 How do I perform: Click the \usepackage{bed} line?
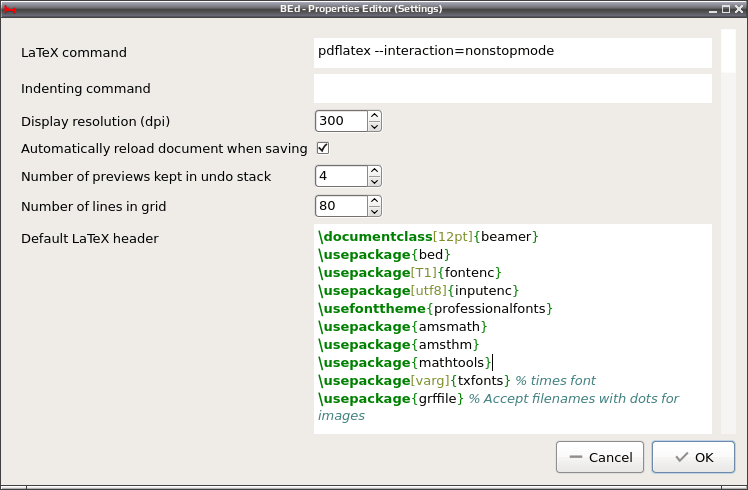[x=384, y=255]
